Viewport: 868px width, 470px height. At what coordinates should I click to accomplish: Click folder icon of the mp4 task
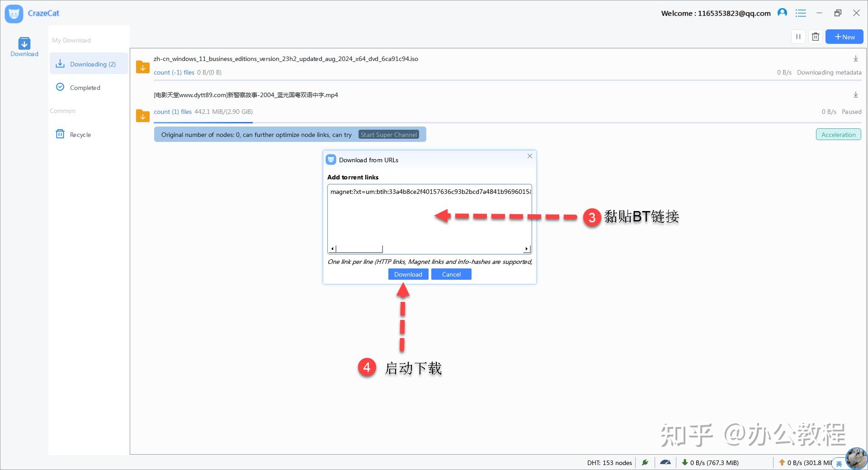tap(143, 116)
